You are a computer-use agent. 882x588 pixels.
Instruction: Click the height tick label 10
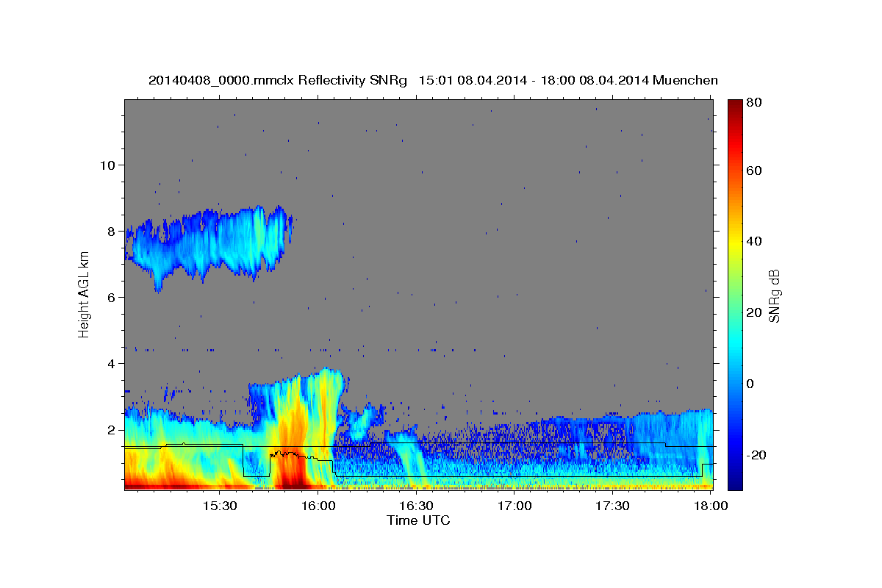coord(107,165)
